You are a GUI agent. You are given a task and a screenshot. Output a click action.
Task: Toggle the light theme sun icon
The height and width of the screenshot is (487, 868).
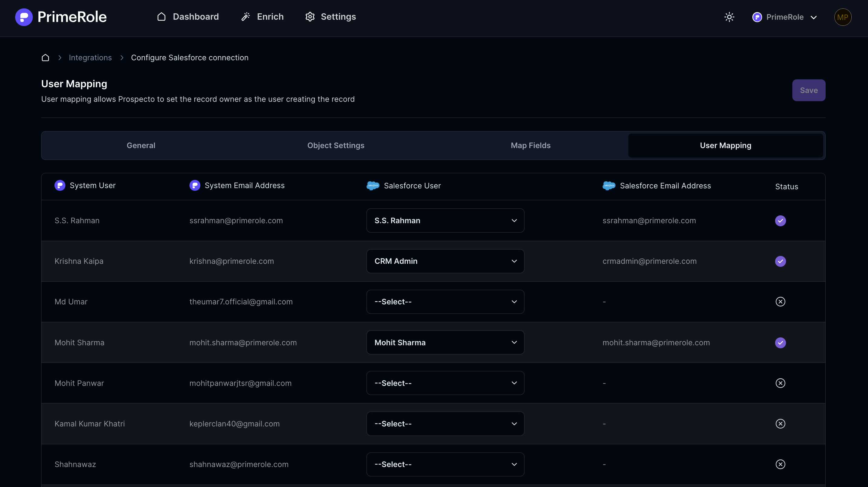tap(729, 17)
